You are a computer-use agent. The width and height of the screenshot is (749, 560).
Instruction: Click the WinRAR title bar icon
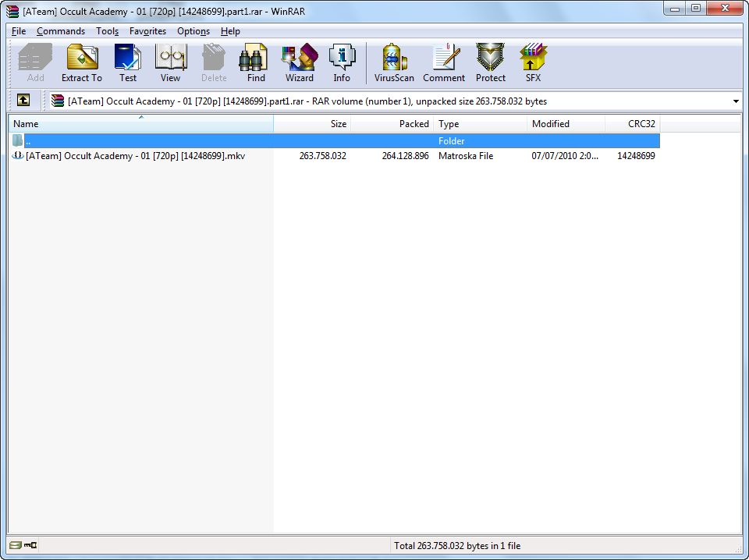pyautogui.click(x=12, y=11)
